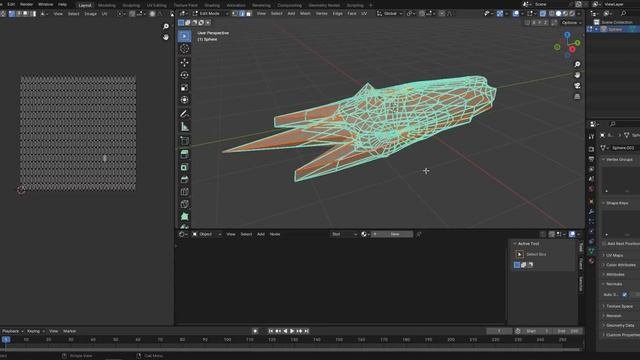Click the UV editor pan hand icon
Viewport: 640px width, 360px height.
[x=166, y=37]
